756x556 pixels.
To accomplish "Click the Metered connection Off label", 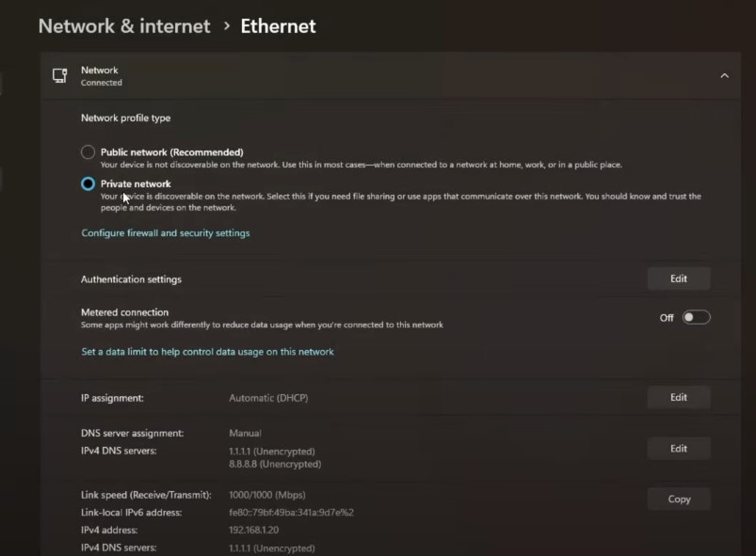I will (x=667, y=317).
